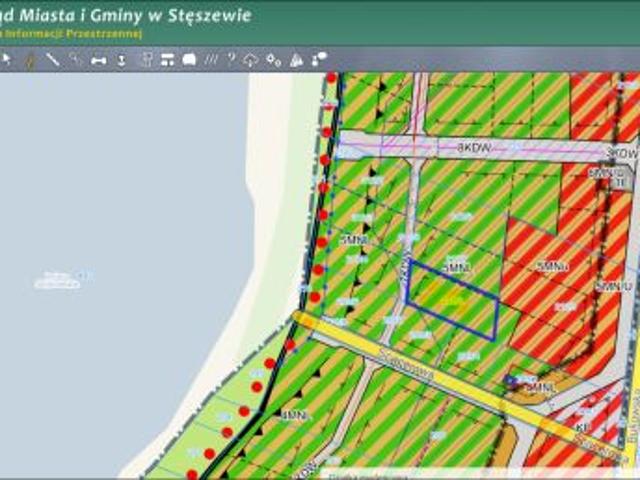Click the pyramid-shaped toolbar icon
Viewport: 640px width, 480px height.
tap(296, 60)
